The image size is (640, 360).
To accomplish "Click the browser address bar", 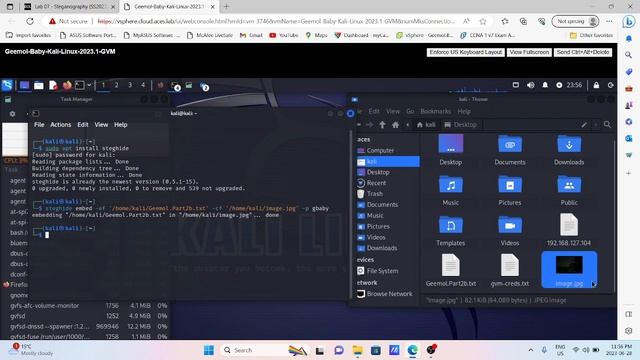I will point(276,21).
